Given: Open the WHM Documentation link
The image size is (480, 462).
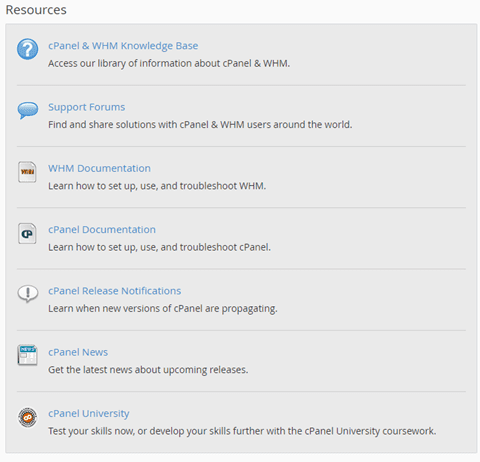Looking at the screenshot, I should [99, 168].
